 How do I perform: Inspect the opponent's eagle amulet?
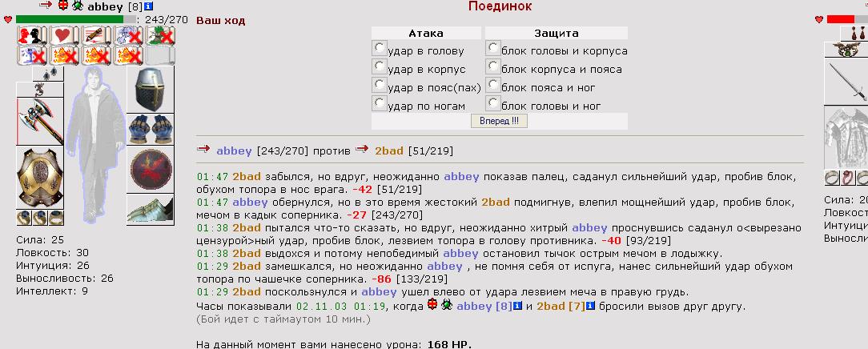pos(847,49)
